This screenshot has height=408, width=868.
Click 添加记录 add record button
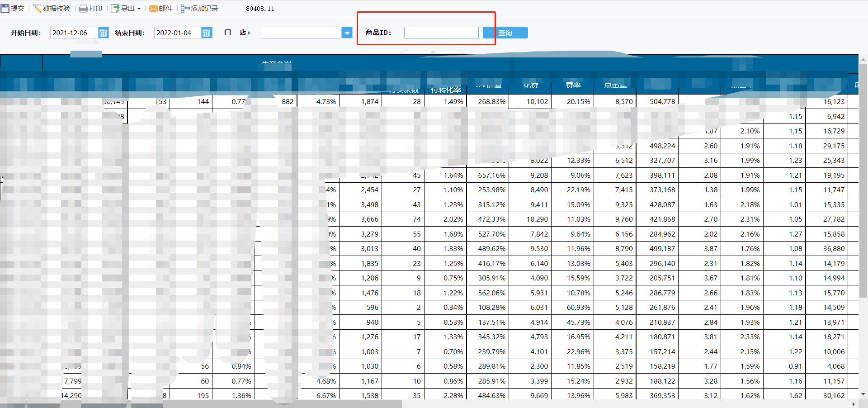199,8
